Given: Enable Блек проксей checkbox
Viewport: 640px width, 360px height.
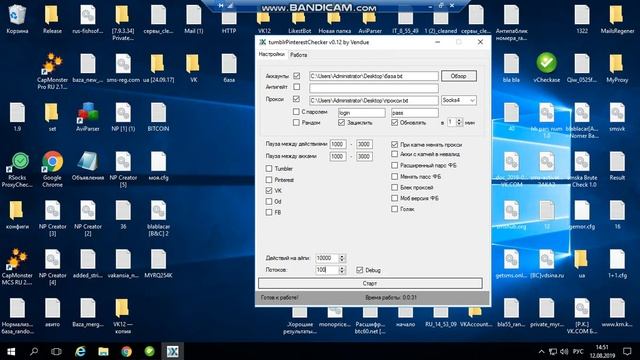Looking at the screenshot, I should tap(394, 187).
